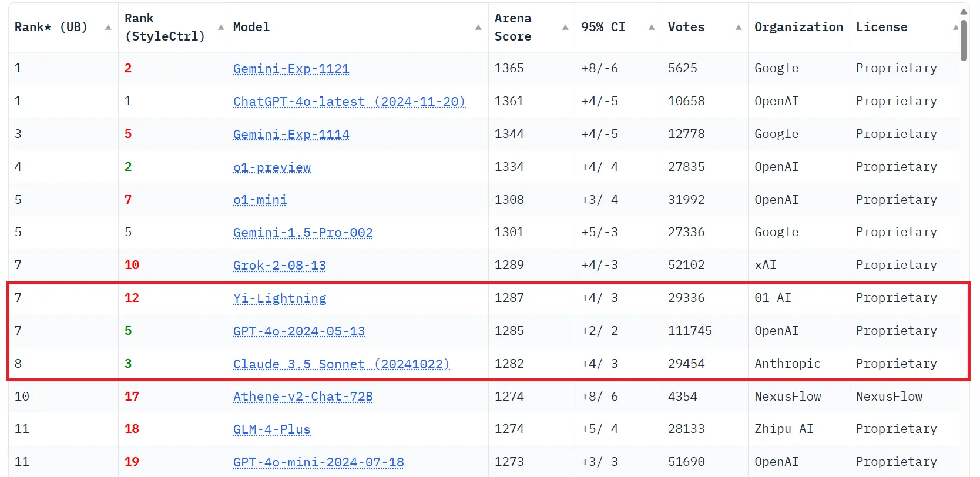The width and height of the screenshot is (980, 477).
Task: Click the GLM-4-Plus model link
Action: (271, 429)
